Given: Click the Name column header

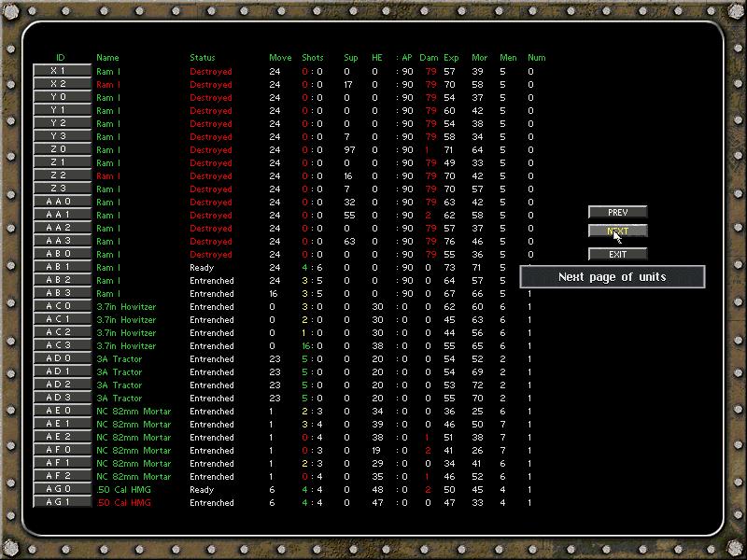Looking at the screenshot, I should (106, 57).
